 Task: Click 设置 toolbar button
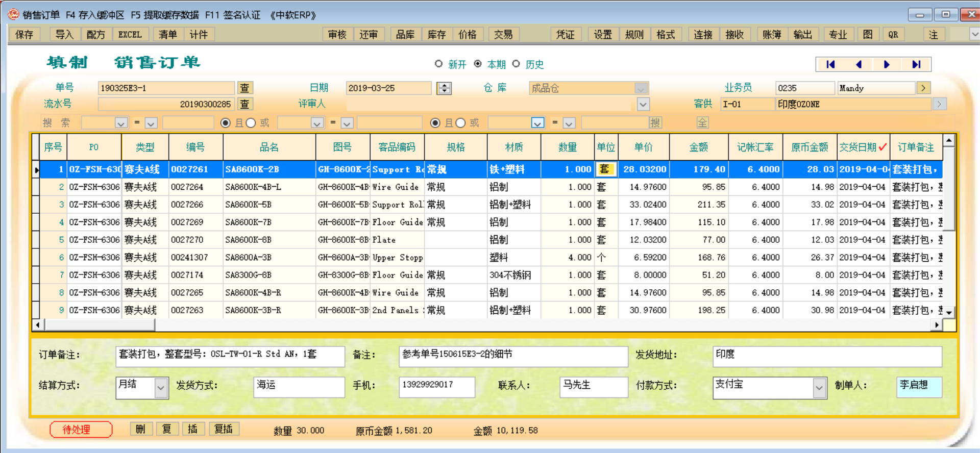603,35
